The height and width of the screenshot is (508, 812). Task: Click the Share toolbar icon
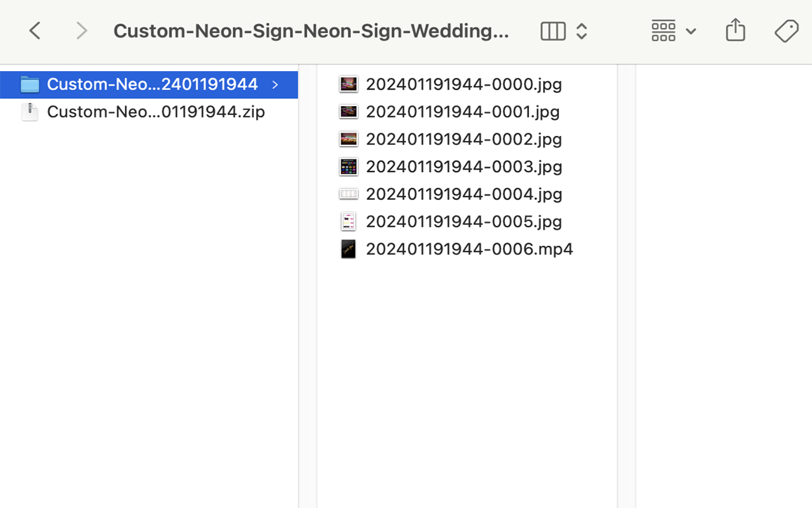[x=735, y=30]
